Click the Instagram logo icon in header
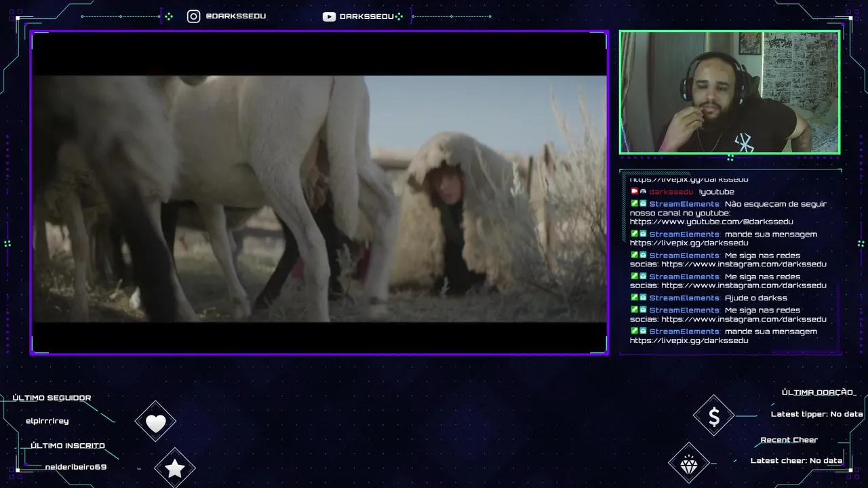 tap(193, 16)
